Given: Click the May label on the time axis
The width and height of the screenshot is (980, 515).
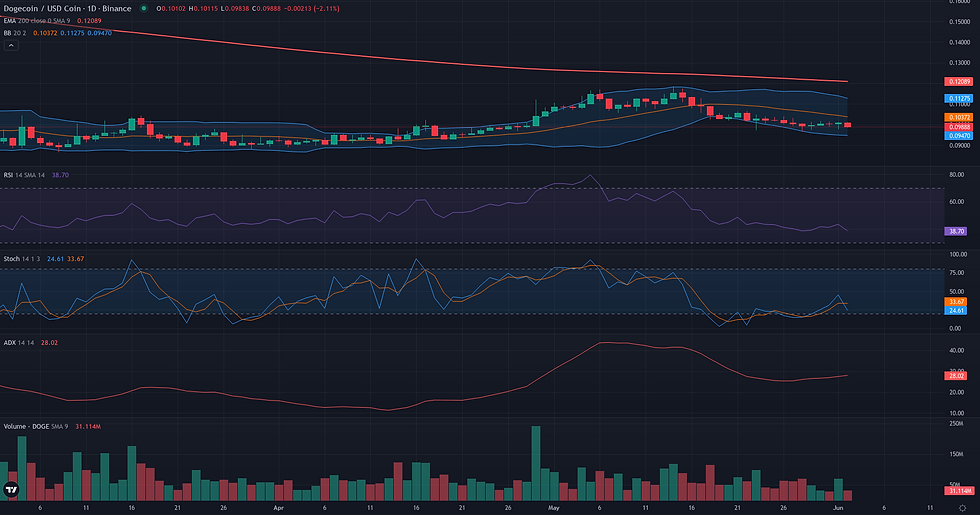Looking at the screenshot, I should (x=553, y=508).
